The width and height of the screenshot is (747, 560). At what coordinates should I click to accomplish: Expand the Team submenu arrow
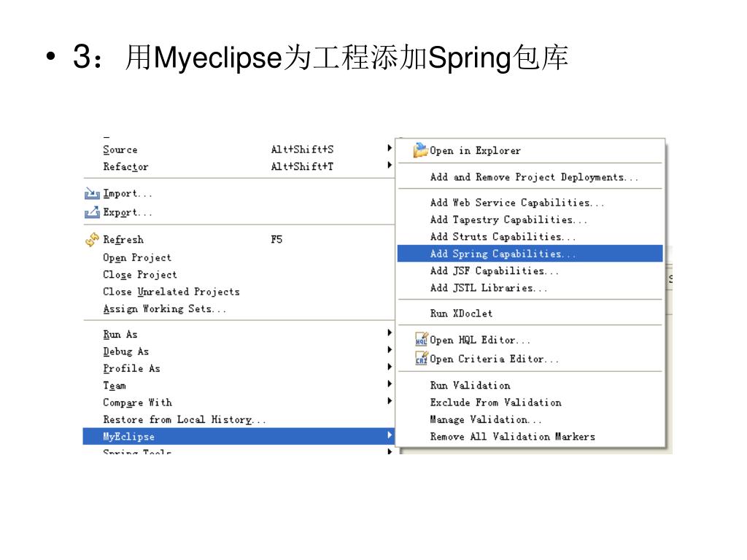(x=390, y=384)
